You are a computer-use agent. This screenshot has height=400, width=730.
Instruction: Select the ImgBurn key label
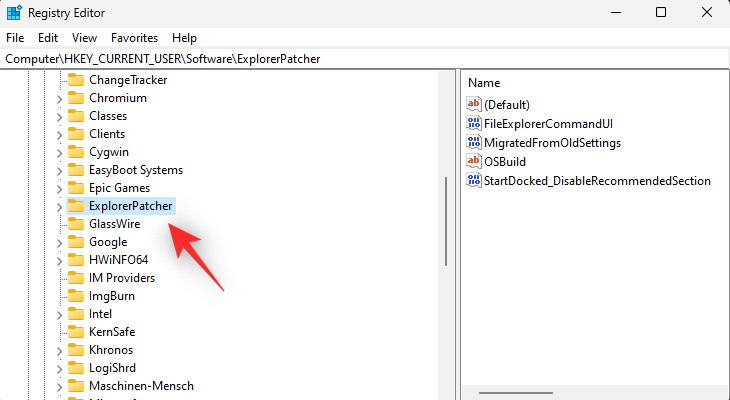112,296
